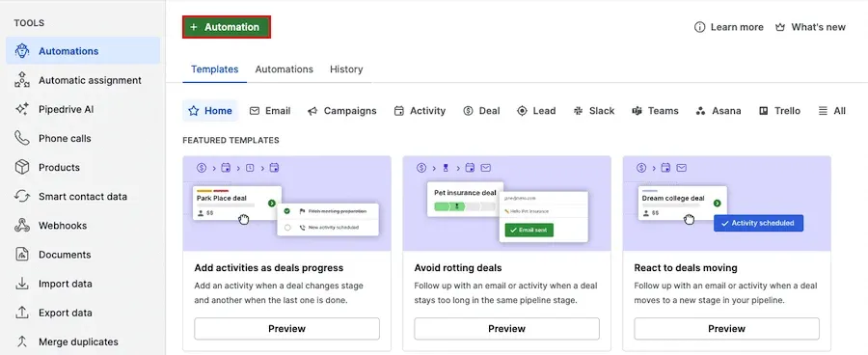Click the All list icon

(824, 111)
